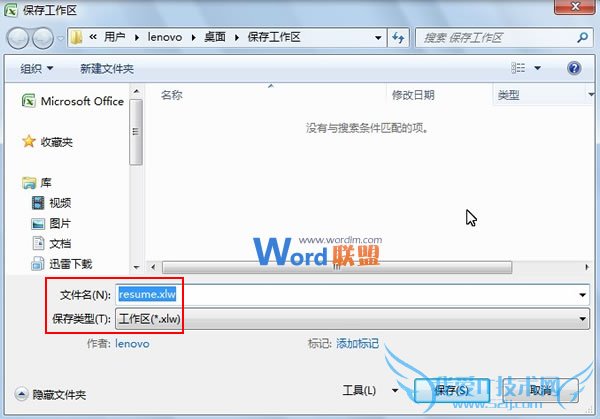
Task: Sort by the 名称 column header
Action: pos(172,95)
